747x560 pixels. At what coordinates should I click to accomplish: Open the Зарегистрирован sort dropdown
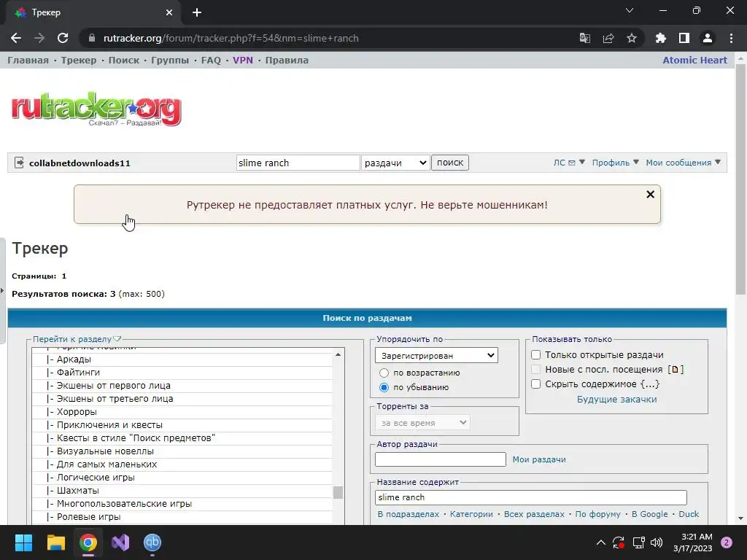[x=436, y=355]
